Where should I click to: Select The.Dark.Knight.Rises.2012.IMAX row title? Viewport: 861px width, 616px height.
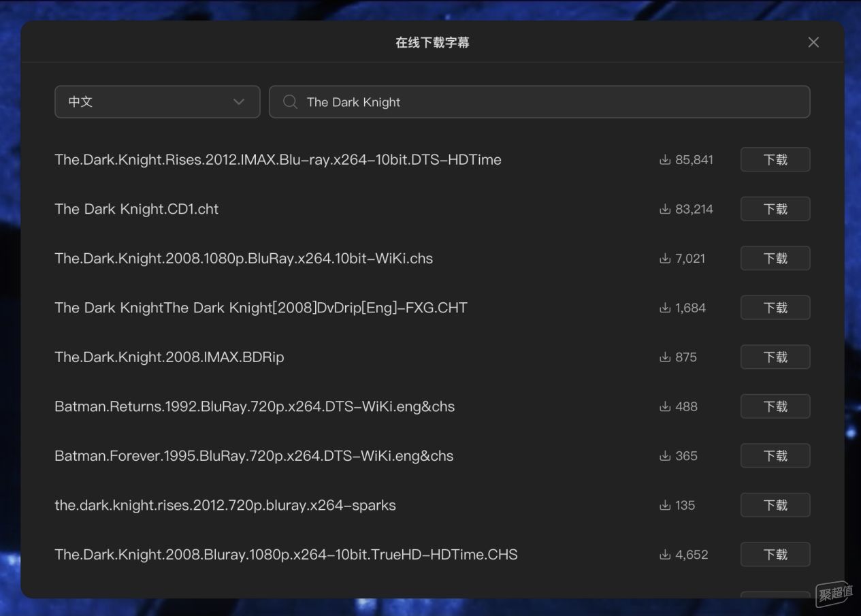pos(278,160)
